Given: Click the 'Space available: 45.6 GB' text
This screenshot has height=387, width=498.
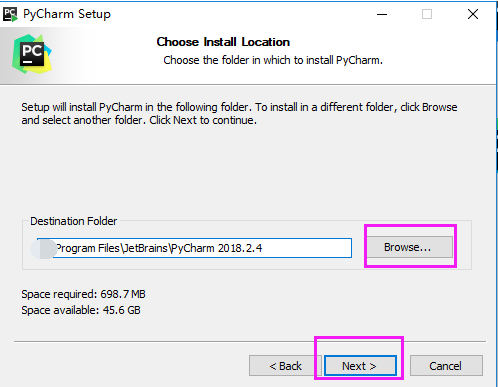Looking at the screenshot, I should (81, 310).
